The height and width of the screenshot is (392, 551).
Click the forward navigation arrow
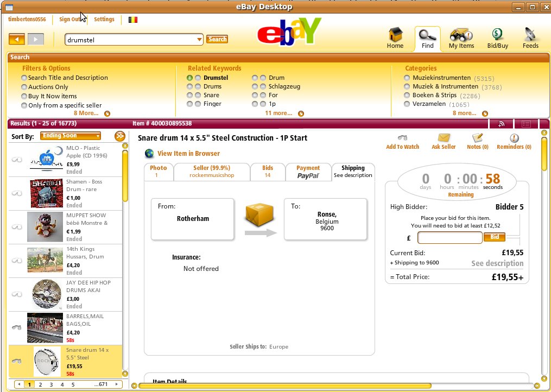(x=36, y=39)
